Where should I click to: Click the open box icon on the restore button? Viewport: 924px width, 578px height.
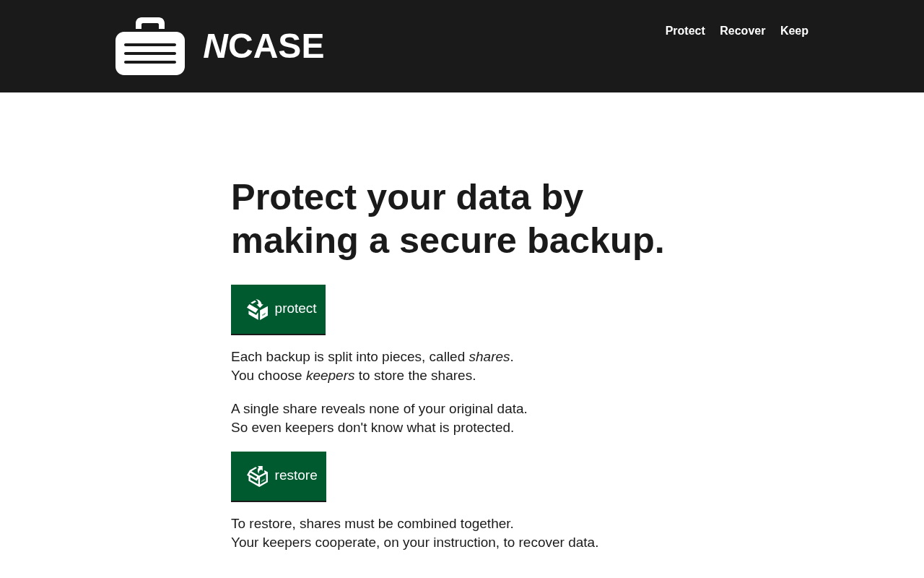click(258, 476)
